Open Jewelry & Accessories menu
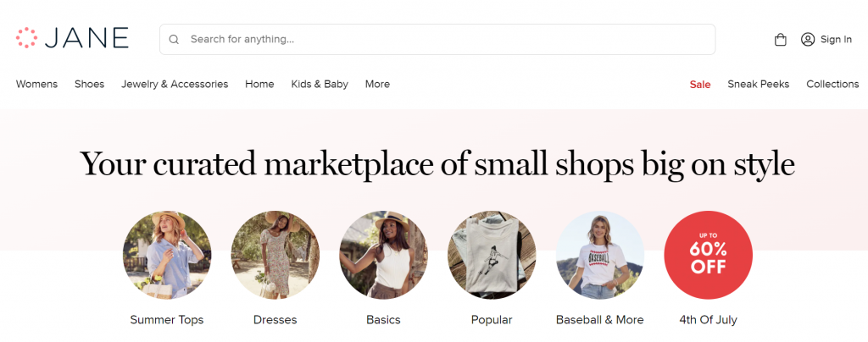This screenshot has height=342, width=868. click(x=175, y=84)
